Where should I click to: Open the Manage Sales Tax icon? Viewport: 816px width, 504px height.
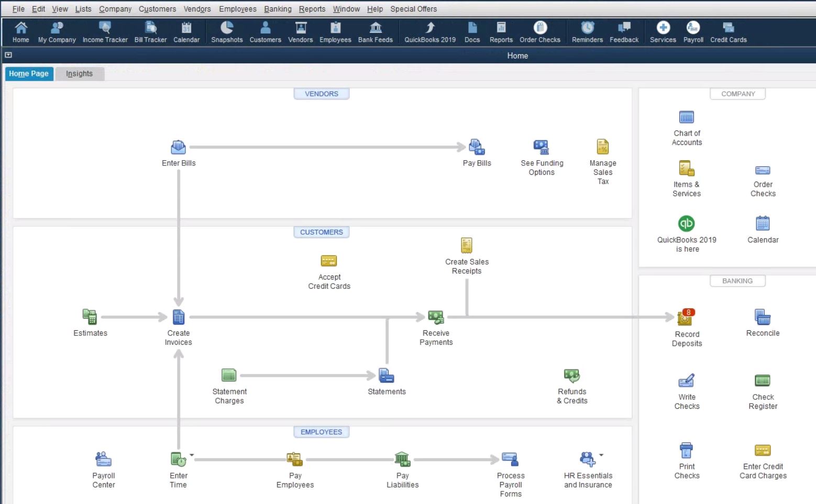603,147
